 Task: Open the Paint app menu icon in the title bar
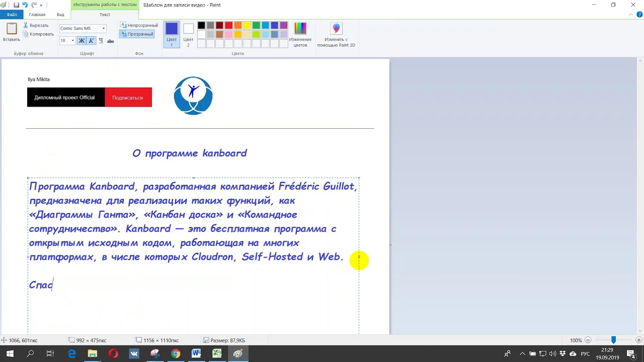4,5
